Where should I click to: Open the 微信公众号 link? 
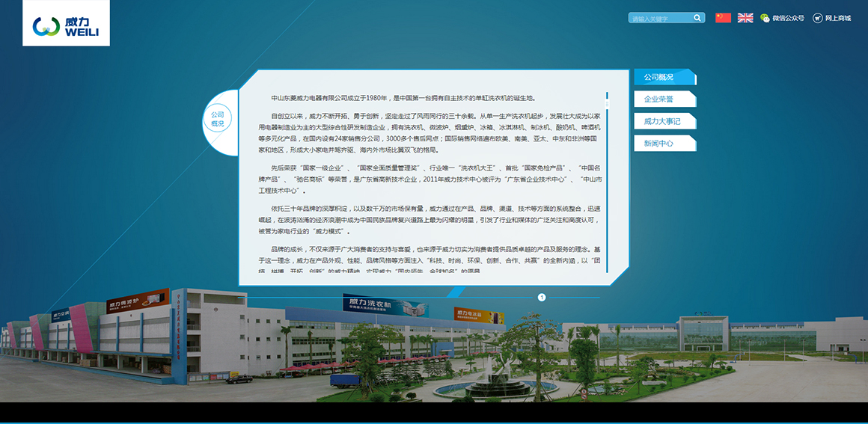788,18
